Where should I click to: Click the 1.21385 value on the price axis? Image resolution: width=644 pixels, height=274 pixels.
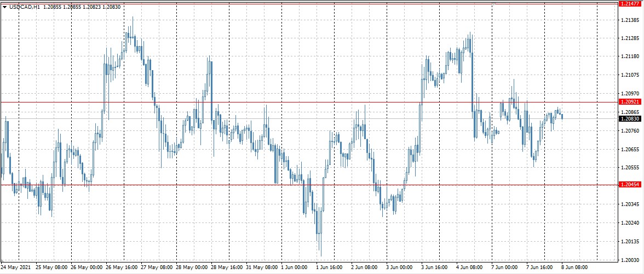(630, 20)
